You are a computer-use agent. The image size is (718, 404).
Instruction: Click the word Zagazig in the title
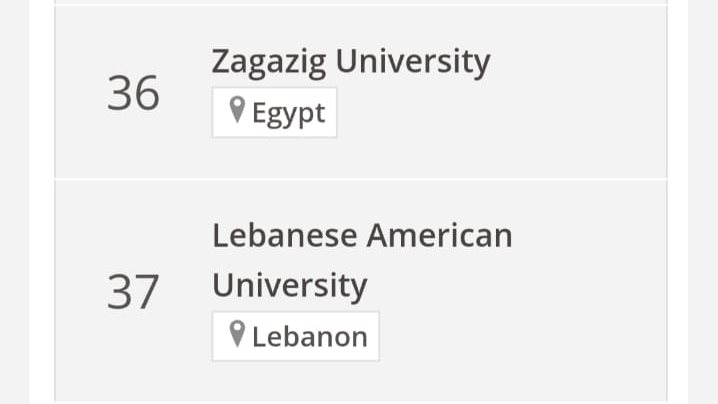[x=269, y=63]
